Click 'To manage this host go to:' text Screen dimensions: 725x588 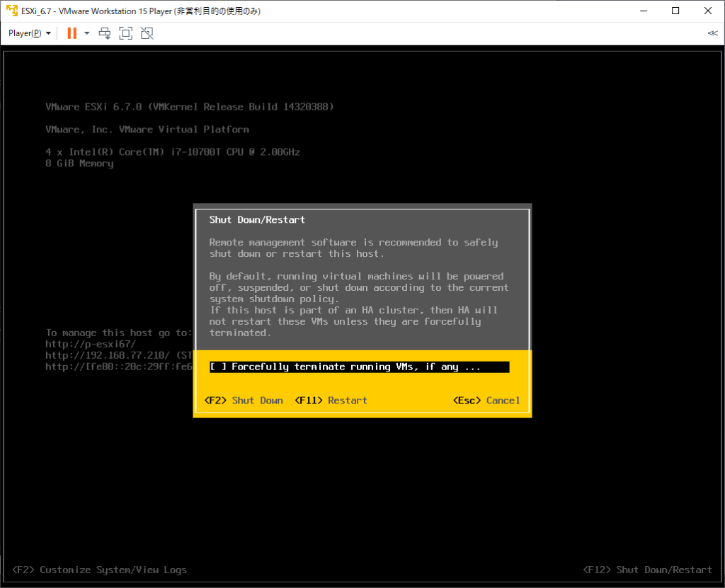coord(119,333)
